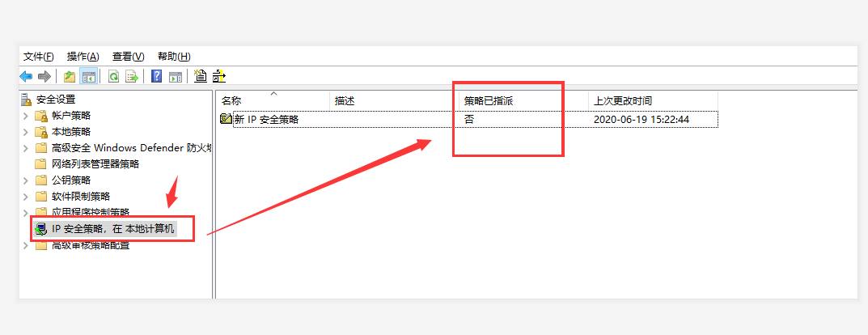The image size is (868, 335).
Task: Click the green Refresh toolbar icon
Action: [x=114, y=77]
